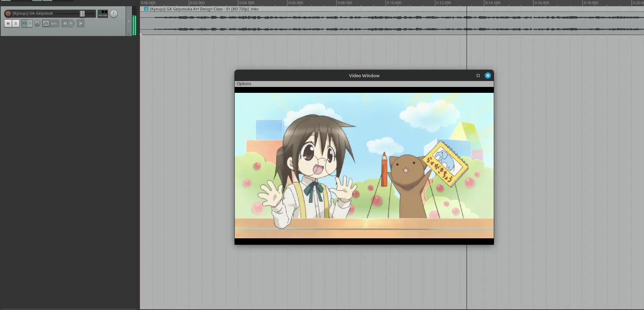Click the timeline ruler at 0:00.000
The image size is (644, 310).
(x=148, y=3)
